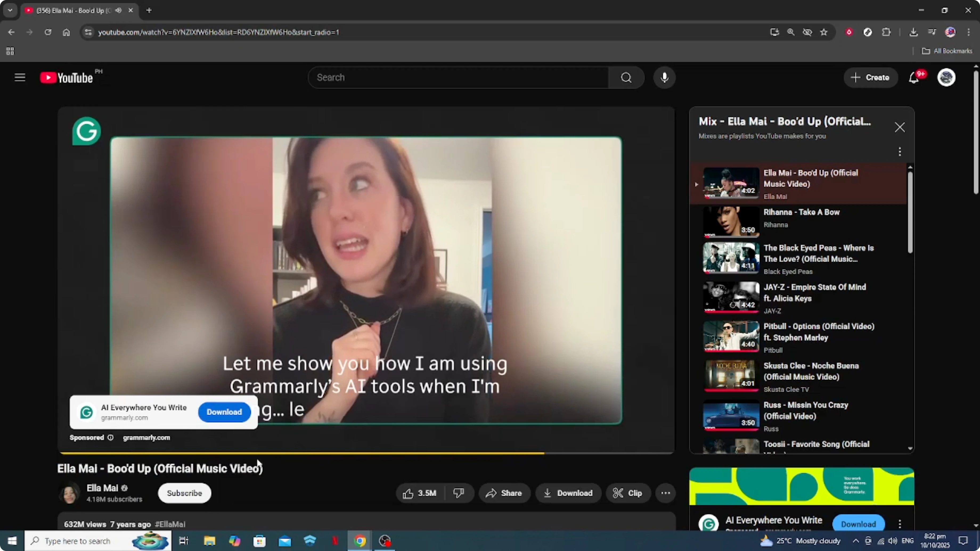Click the Clip scissors icon

[618, 493]
